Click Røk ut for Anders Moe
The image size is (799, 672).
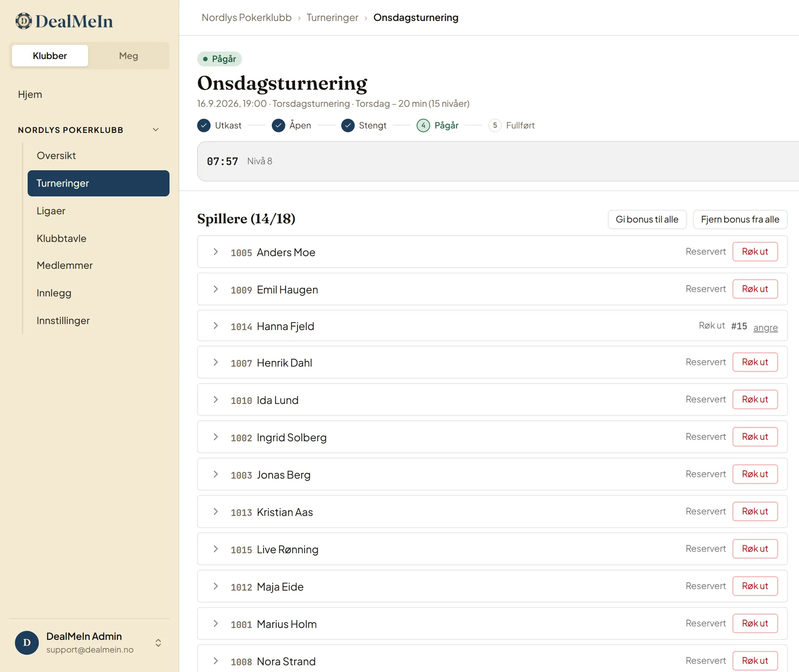point(755,252)
